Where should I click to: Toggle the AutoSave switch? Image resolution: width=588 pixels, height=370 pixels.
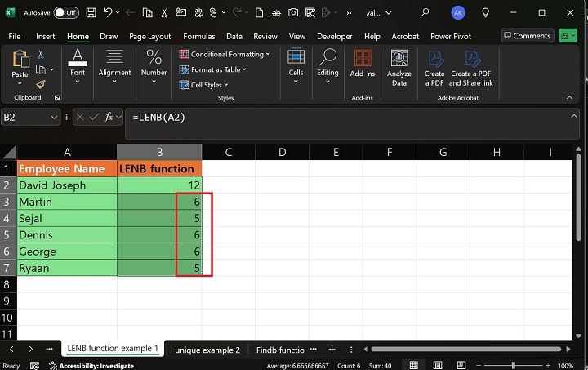(66, 12)
